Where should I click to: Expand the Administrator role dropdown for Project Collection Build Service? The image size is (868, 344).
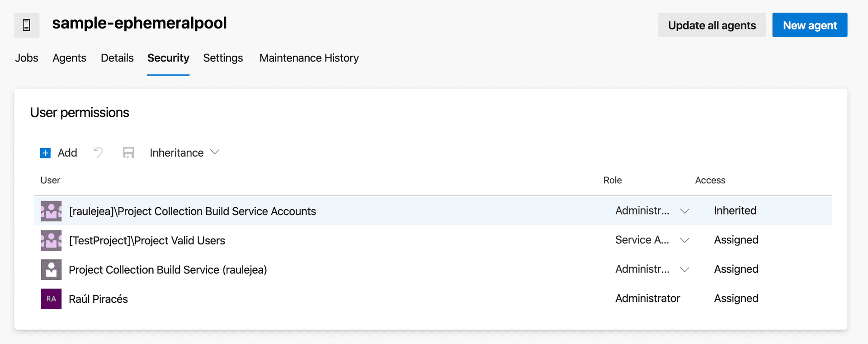(684, 269)
